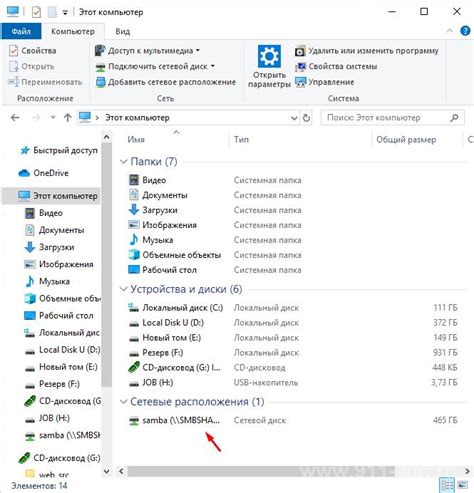Switch to the Файл tab
This screenshot has height=493, width=474.
21,31
